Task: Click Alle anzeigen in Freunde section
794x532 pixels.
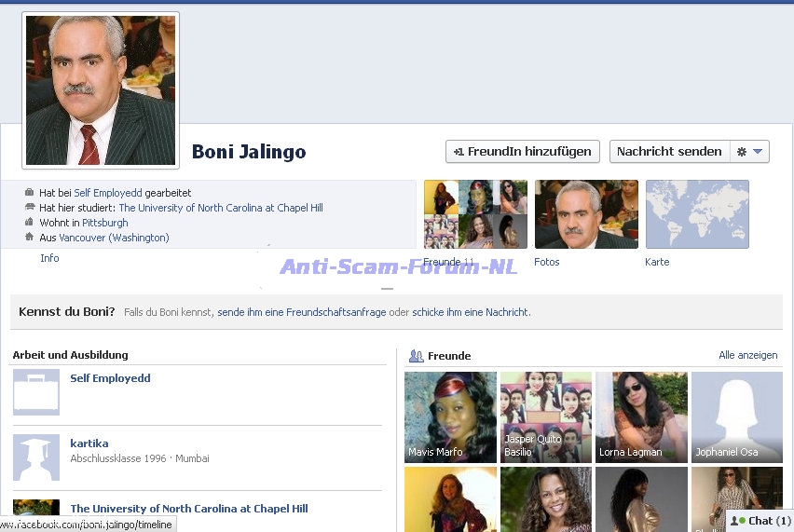Action: [x=747, y=356]
